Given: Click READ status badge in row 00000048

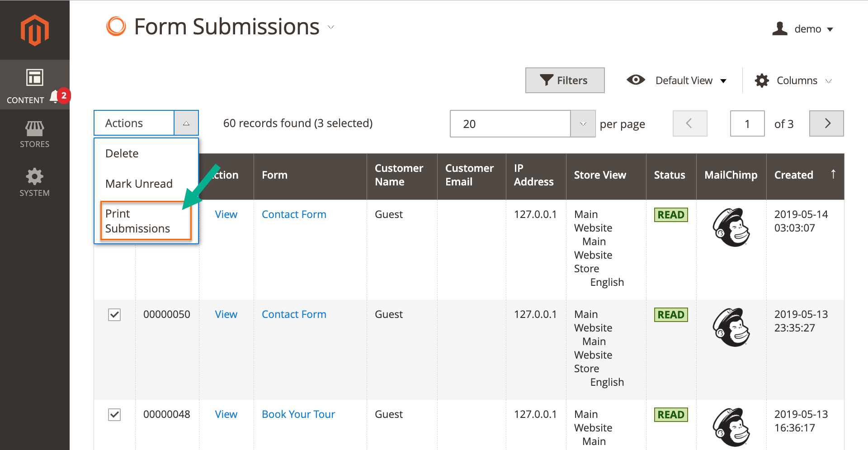Looking at the screenshot, I should coord(671,415).
